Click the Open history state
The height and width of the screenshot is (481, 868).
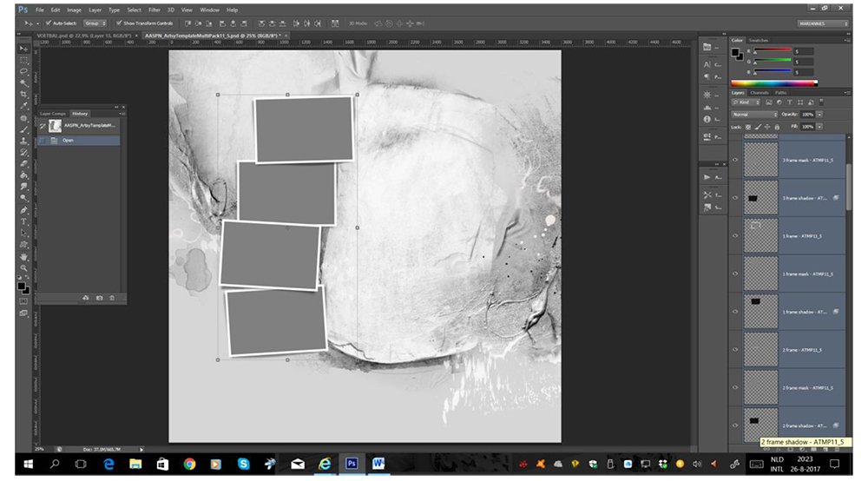click(79, 141)
